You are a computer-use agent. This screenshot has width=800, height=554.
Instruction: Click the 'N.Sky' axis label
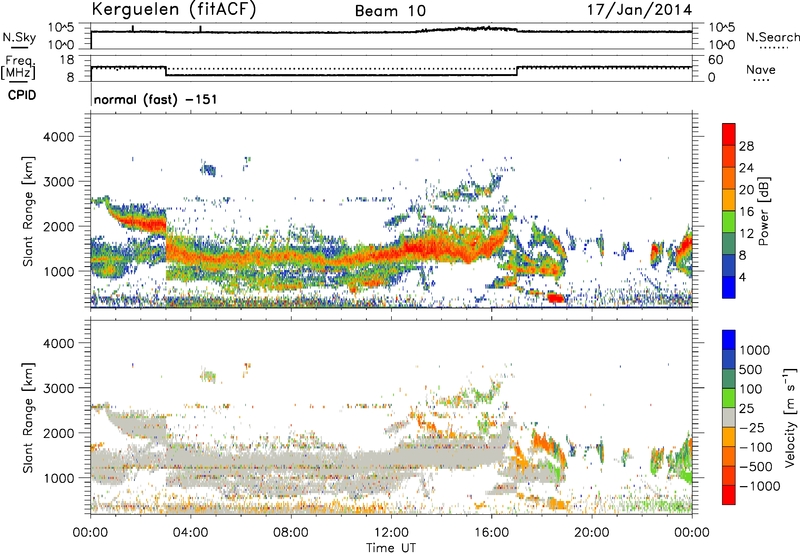19,37
